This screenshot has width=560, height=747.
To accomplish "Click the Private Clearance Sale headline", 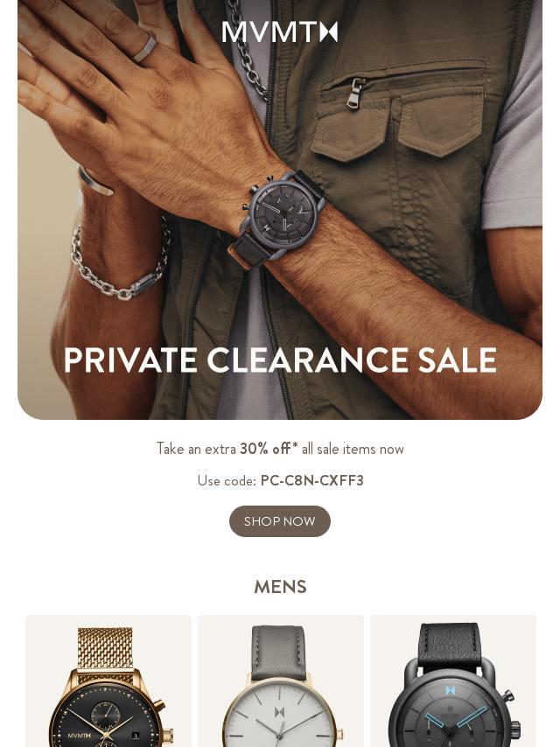I will click(280, 360).
